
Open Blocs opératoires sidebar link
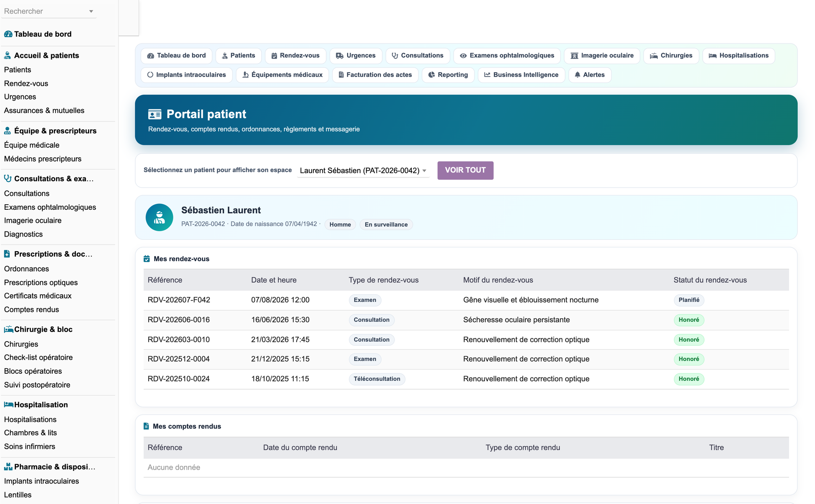point(33,371)
